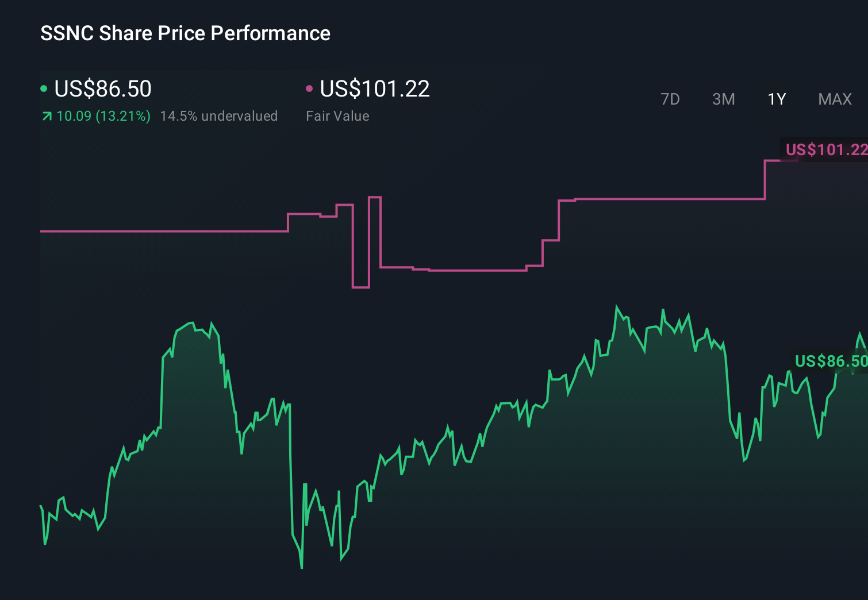Click the 'SSNC Share Price Performance' title

pos(185,33)
